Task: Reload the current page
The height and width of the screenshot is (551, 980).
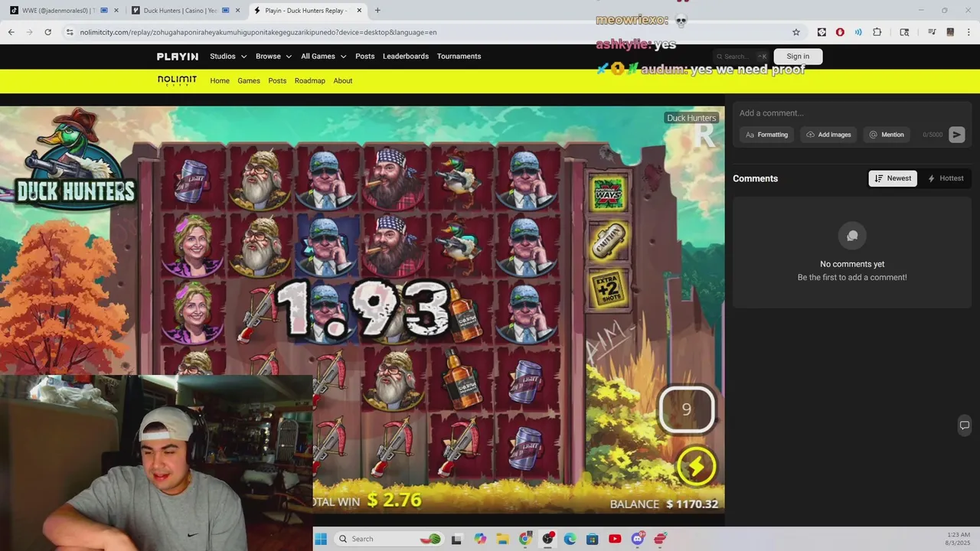Action: 47,32
